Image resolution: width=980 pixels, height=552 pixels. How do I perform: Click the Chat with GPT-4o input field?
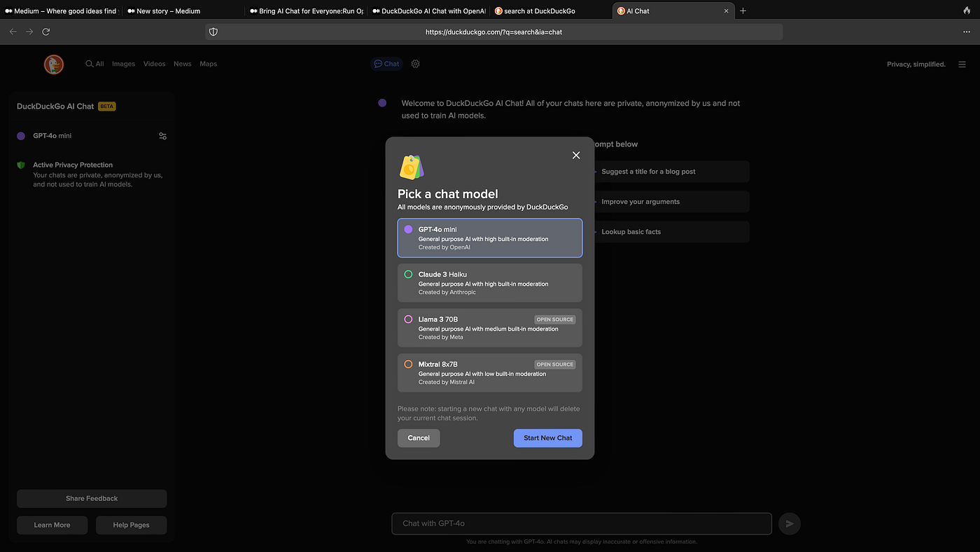click(581, 523)
